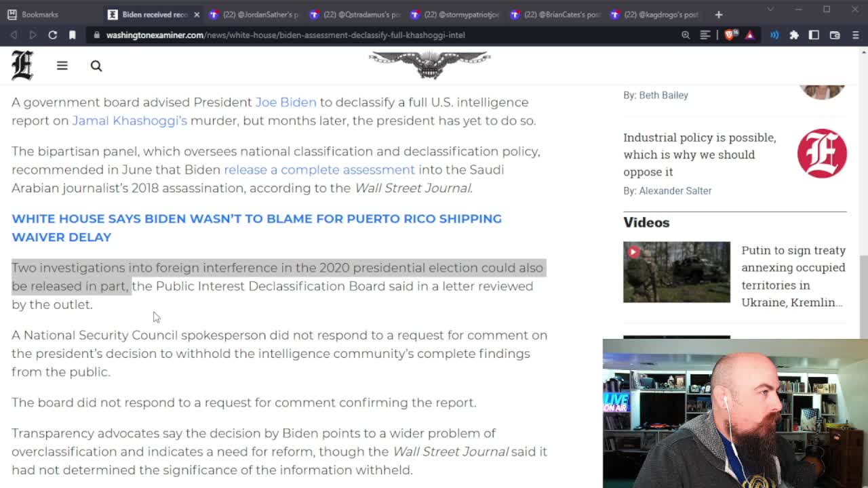Toggle reader mode icon
The image size is (868, 488).
click(705, 35)
